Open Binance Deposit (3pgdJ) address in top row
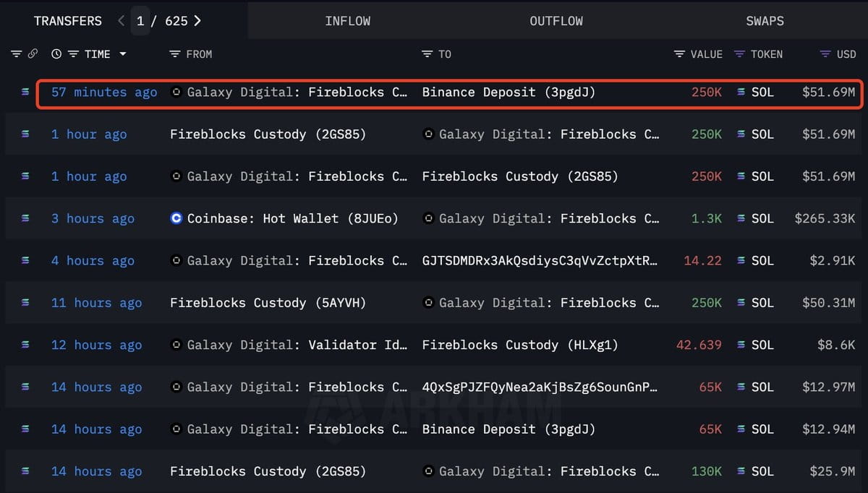 [x=509, y=92]
